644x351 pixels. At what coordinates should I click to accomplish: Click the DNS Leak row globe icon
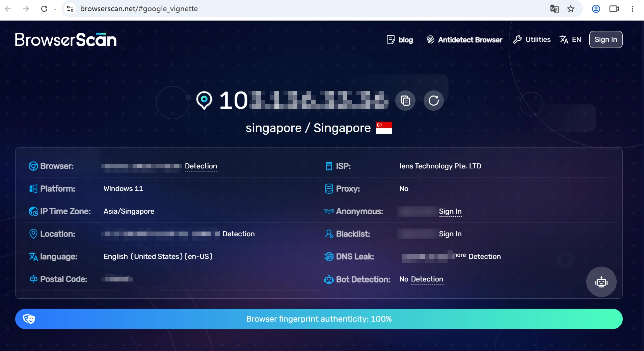coord(329,256)
